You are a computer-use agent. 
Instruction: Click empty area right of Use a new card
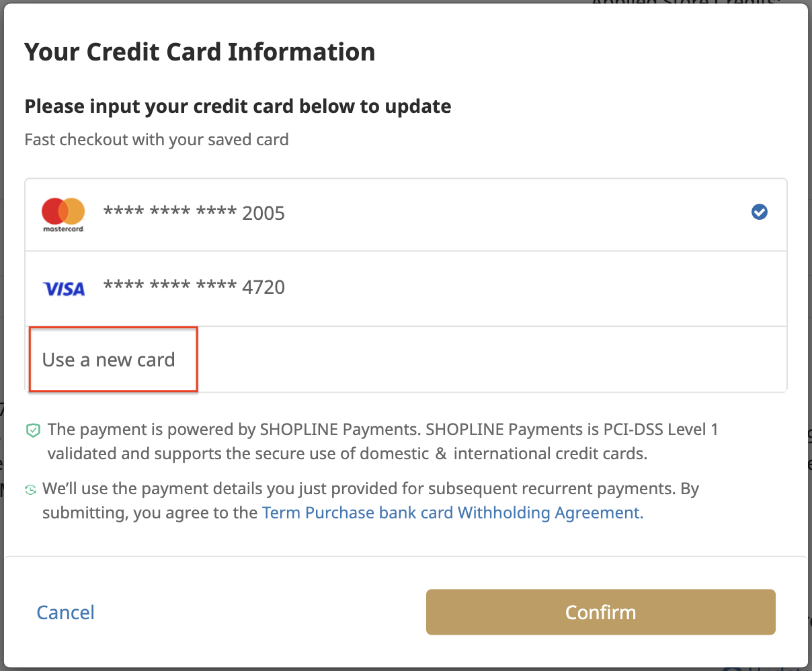click(491, 360)
